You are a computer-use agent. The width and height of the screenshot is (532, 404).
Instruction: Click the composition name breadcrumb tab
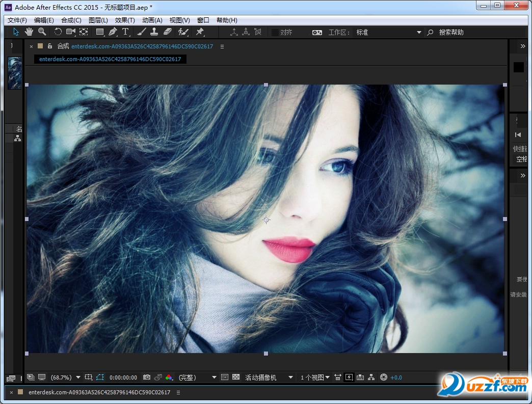[110, 59]
